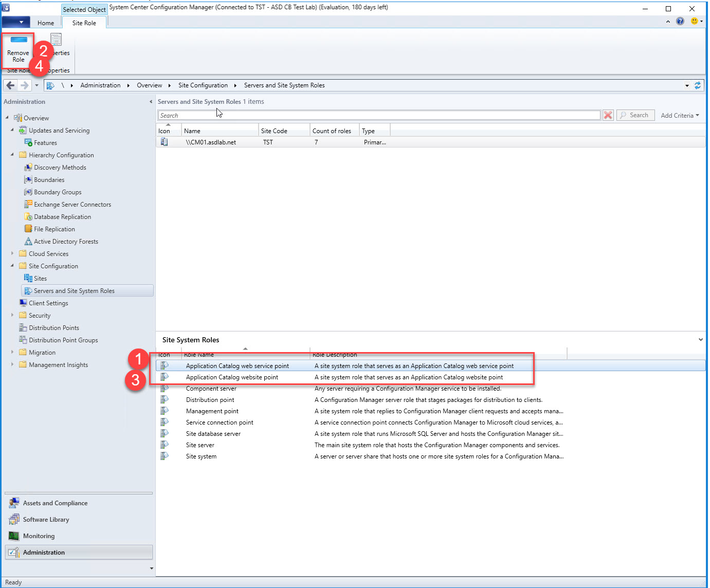Open the Monitoring workspace
710x588 pixels.
[x=79, y=536]
